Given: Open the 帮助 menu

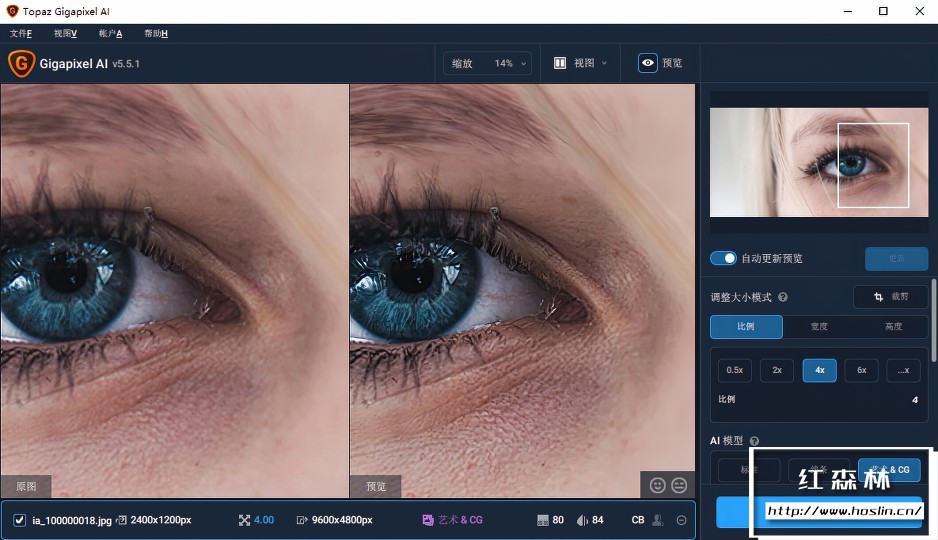Looking at the screenshot, I should tap(156, 33).
